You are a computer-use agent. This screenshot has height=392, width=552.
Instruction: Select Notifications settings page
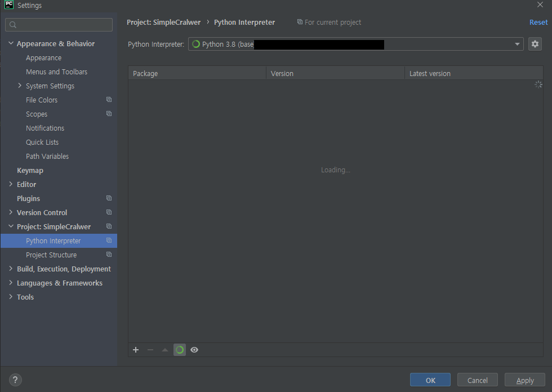[45, 128]
